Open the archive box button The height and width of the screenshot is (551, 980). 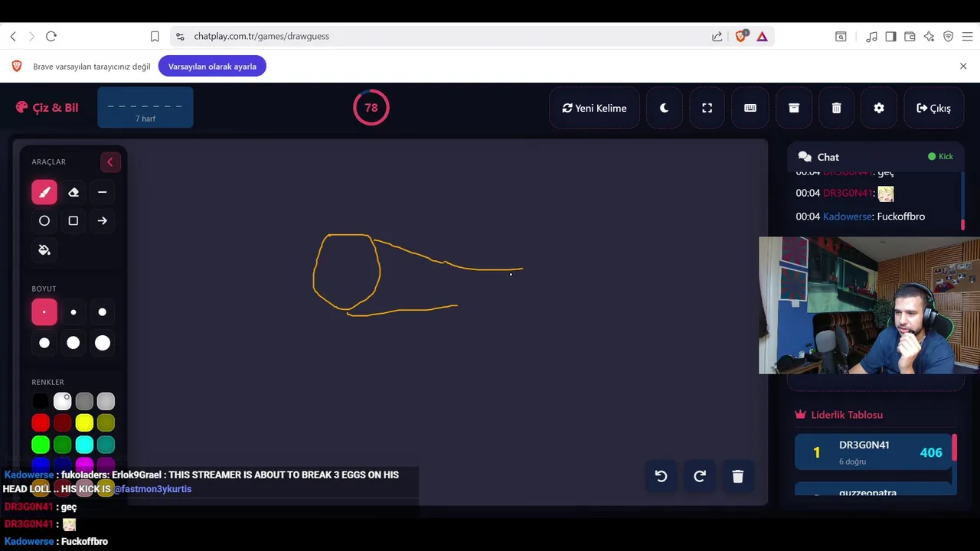pyautogui.click(x=793, y=108)
